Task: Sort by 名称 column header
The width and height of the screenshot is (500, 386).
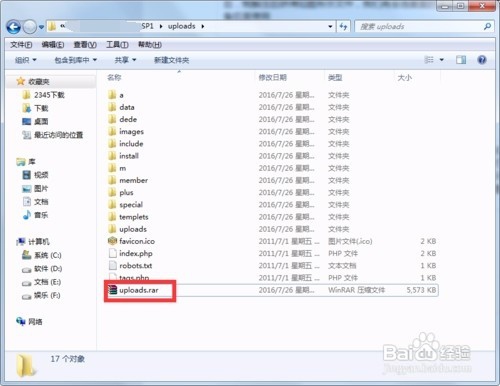Action: click(x=114, y=77)
